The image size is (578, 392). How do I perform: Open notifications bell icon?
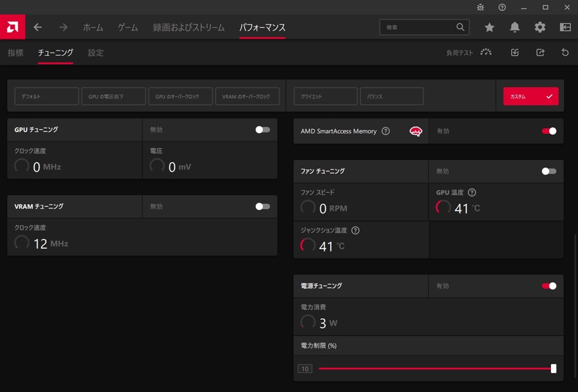click(x=515, y=27)
